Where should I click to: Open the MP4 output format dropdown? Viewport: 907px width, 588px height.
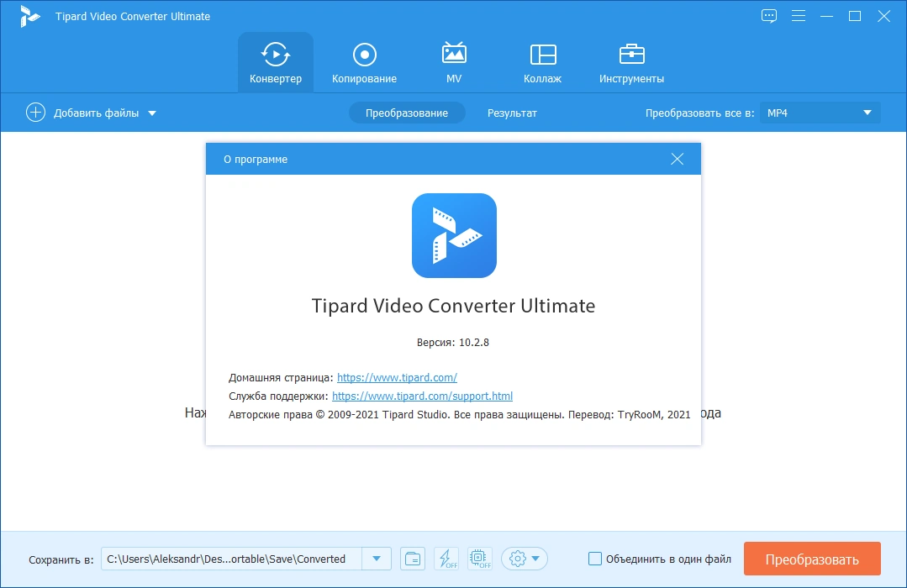(820, 113)
